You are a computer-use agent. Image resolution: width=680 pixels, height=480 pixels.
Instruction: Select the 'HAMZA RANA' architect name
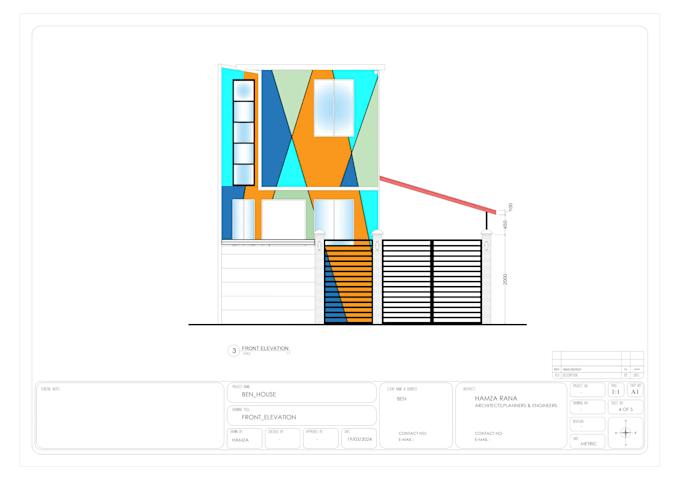coord(496,398)
